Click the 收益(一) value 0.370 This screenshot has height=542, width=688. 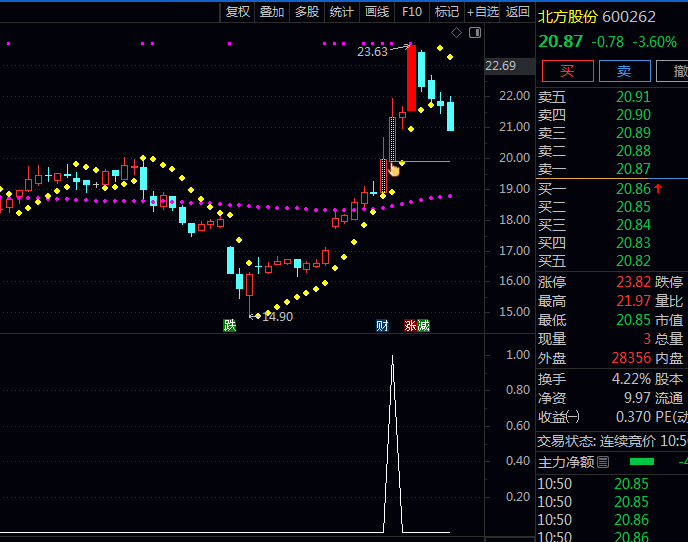(633, 417)
